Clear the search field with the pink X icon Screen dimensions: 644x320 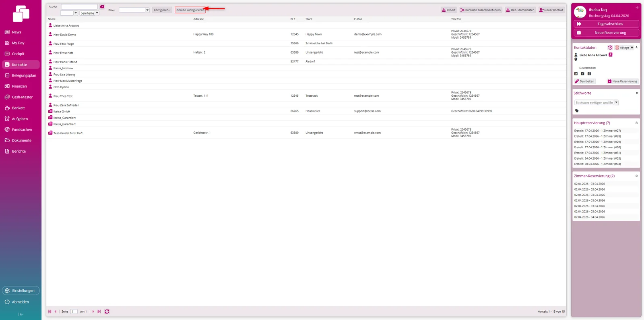point(102,7)
